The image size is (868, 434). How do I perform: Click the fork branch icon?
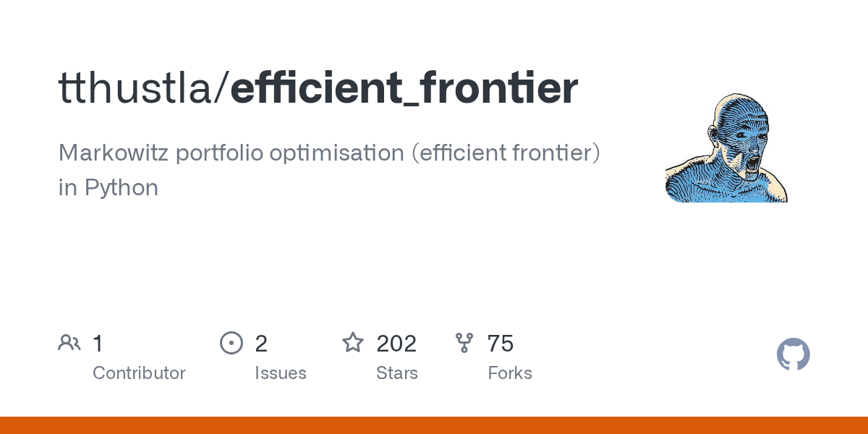(x=464, y=343)
